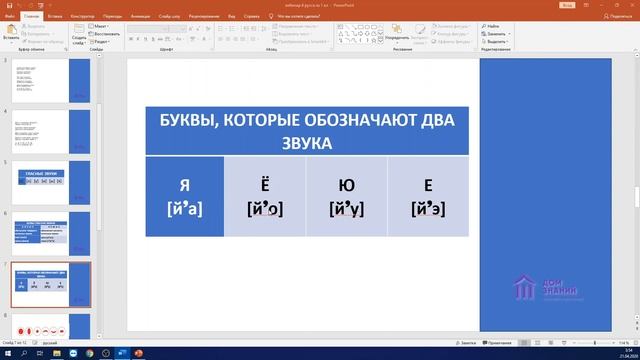
Task: Click the table header БУКВЫ, КОТОРЫЕ ОБОЗНАЧАЮТ ДВА ЗВУКА
Action: coord(307,131)
